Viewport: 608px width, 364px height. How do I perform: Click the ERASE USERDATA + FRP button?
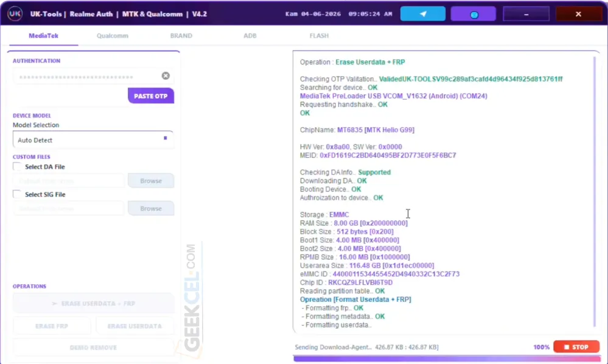coord(93,303)
